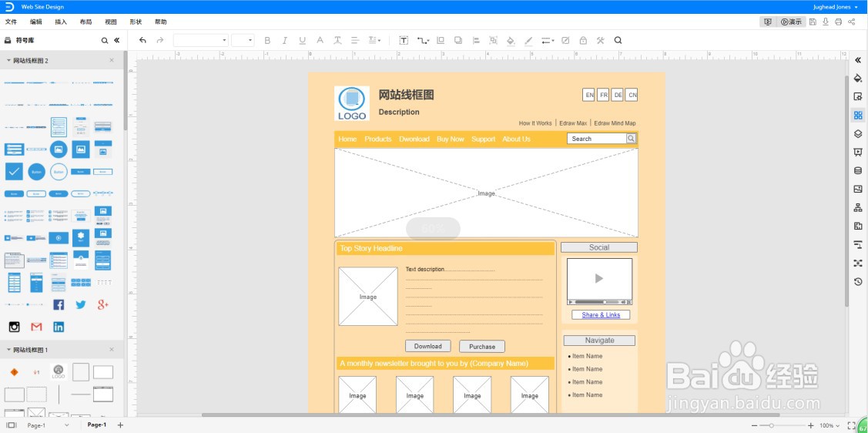The image size is (868, 433).
Task: Open the 文件 menu
Action: tap(11, 22)
